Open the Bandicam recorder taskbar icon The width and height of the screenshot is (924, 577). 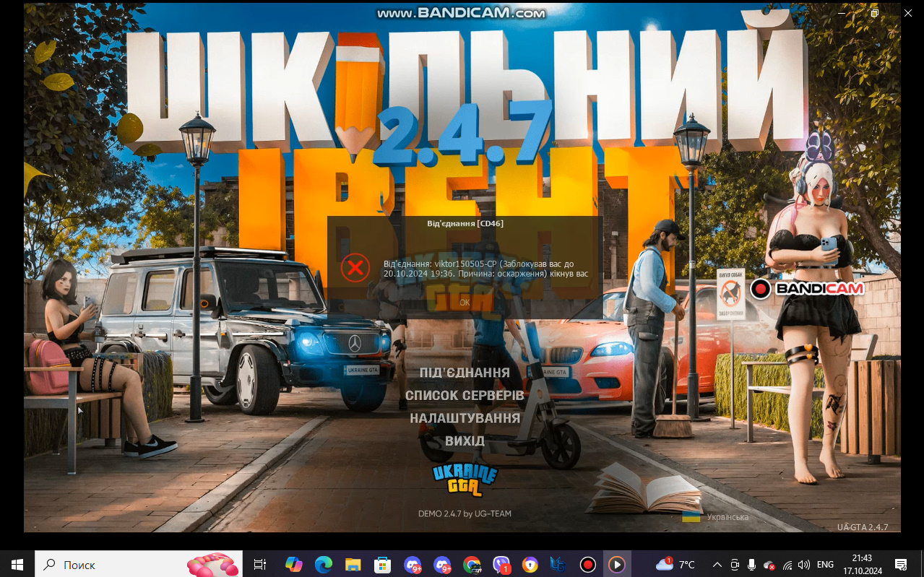588,564
